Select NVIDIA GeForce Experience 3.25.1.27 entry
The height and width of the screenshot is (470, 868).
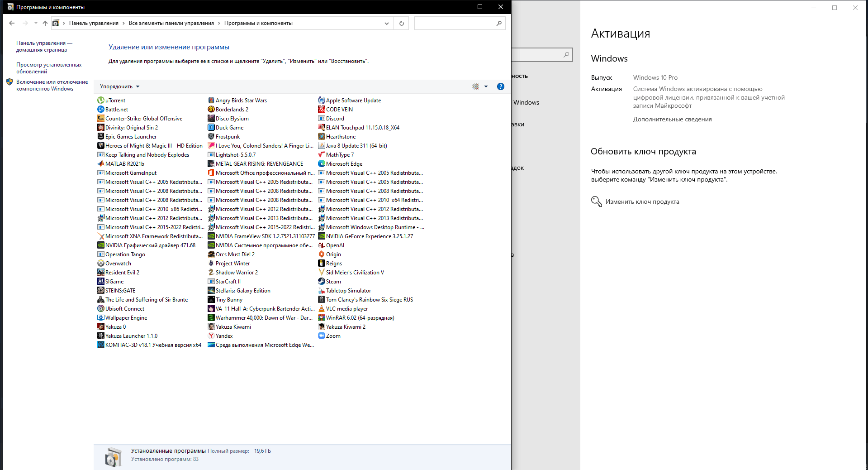366,236
